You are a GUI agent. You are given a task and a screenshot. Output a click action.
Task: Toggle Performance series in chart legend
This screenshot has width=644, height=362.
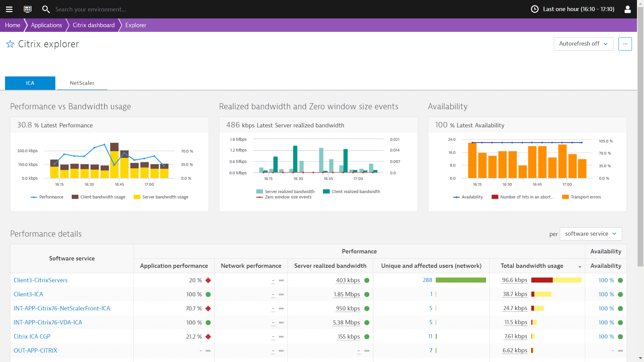(x=47, y=197)
